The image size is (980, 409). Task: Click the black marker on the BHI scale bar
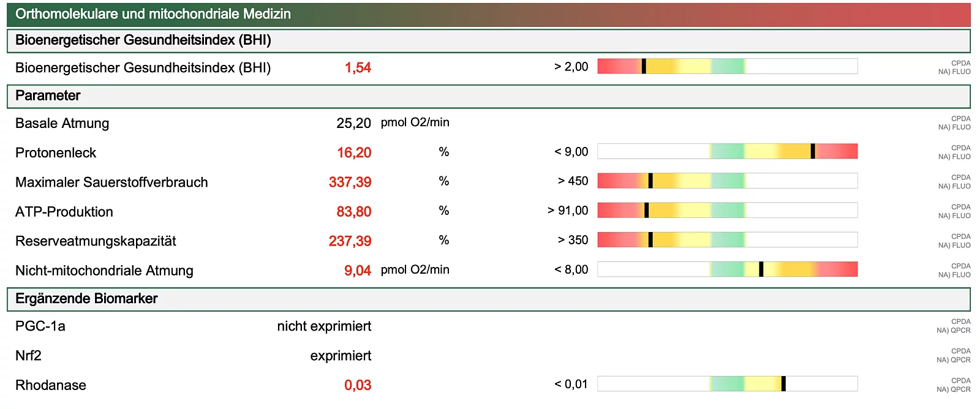[x=644, y=66]
